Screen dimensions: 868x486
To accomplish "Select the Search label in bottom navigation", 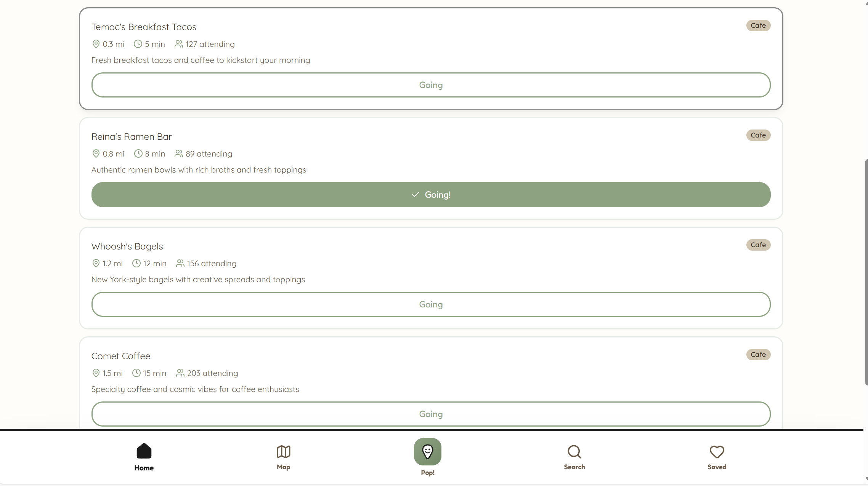I will [x=574, y=467].
